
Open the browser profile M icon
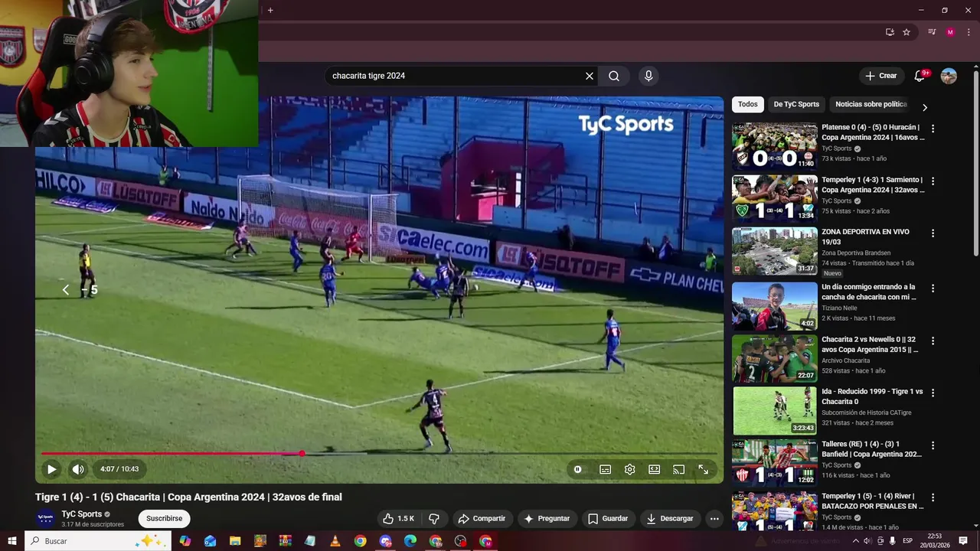[x=950, y=32]
